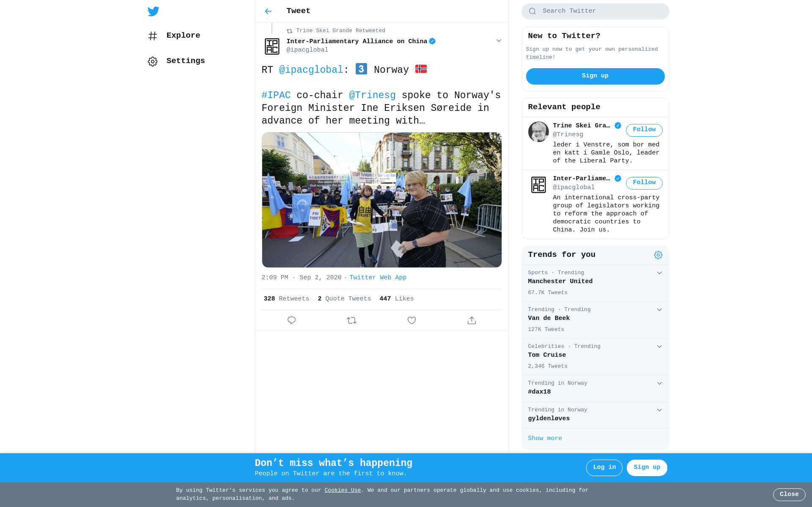812x507 pixels.
Task: Open the #IPAC hashtag link
Action: [x=276, y=95]
